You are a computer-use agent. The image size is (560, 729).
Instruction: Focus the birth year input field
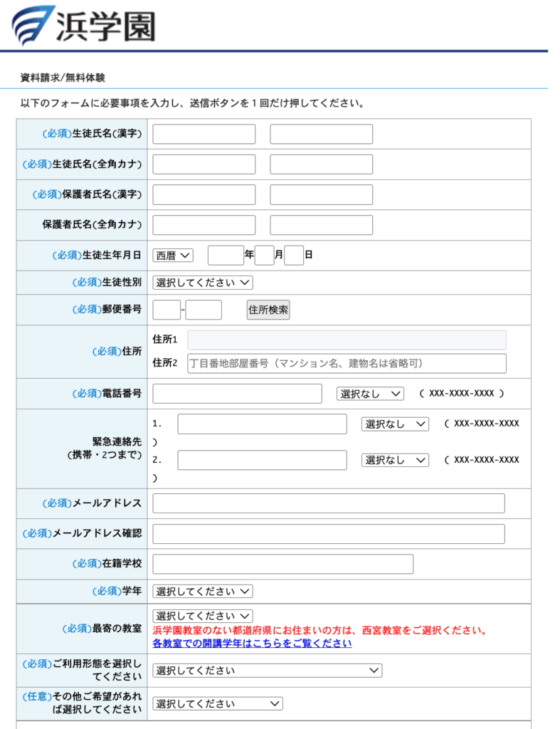point(226,256)
